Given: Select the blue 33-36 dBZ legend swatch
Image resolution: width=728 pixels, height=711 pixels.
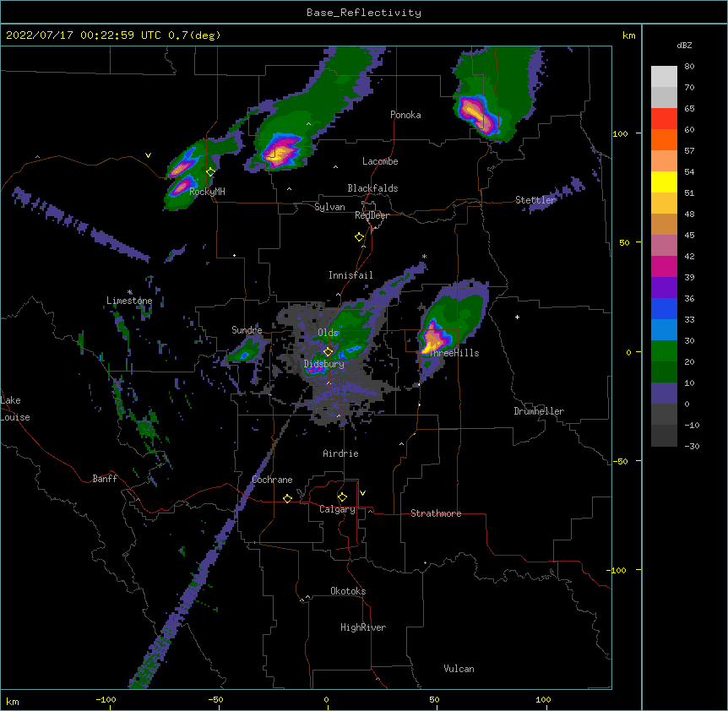Looking at the screenshot, I should (664, 308).
